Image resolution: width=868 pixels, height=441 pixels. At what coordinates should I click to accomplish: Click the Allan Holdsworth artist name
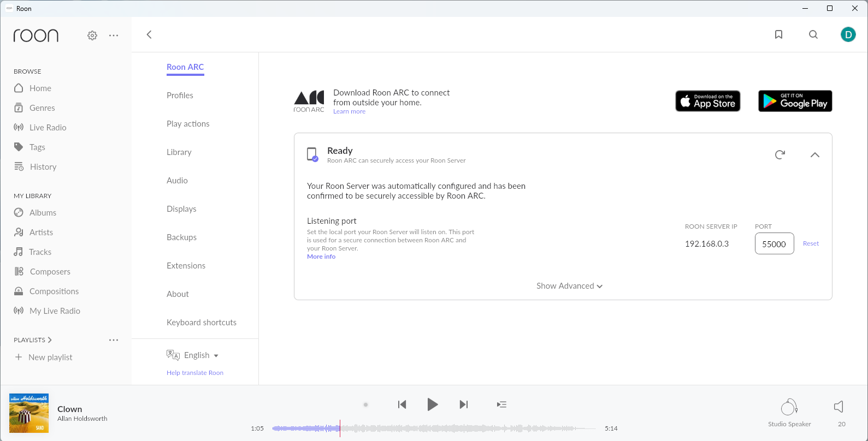tap(82, 419)
